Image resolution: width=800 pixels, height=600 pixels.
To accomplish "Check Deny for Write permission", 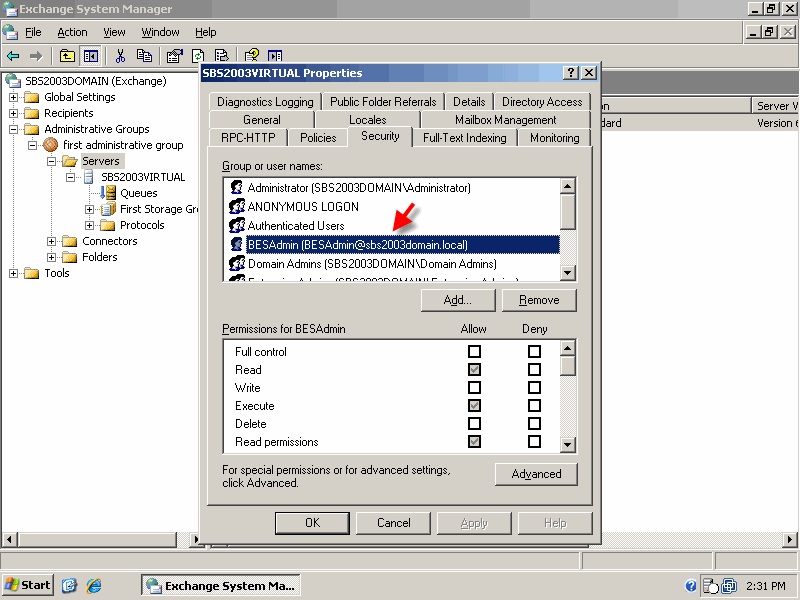I will coord(534,388).
